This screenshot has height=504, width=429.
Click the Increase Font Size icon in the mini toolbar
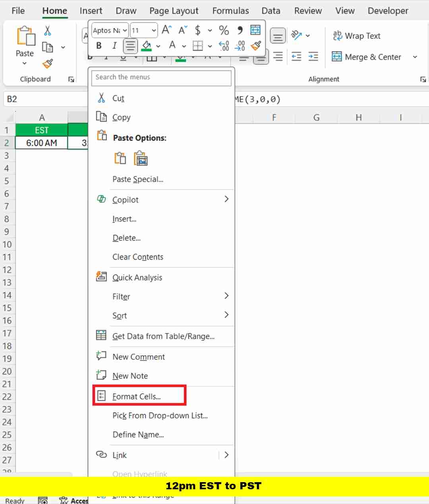pyautogui.click(x=166, y=30)
